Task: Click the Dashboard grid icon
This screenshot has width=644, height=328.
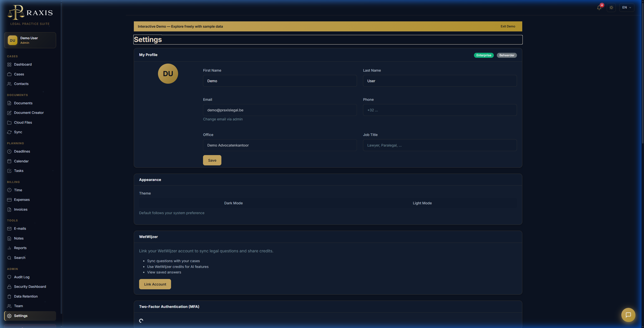Action: pyautogui.click(x=9, y=65)
